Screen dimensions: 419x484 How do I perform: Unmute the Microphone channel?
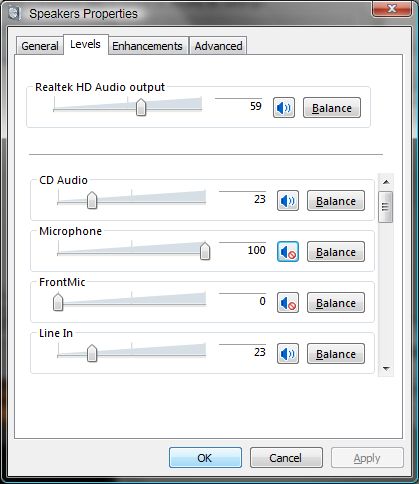(288, 252)
